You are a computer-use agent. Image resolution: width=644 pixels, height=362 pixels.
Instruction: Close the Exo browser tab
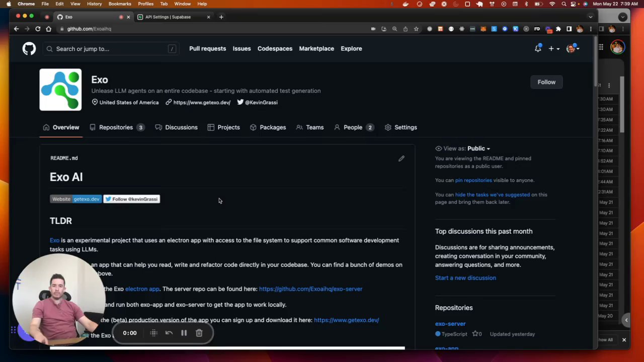[128, 17]
